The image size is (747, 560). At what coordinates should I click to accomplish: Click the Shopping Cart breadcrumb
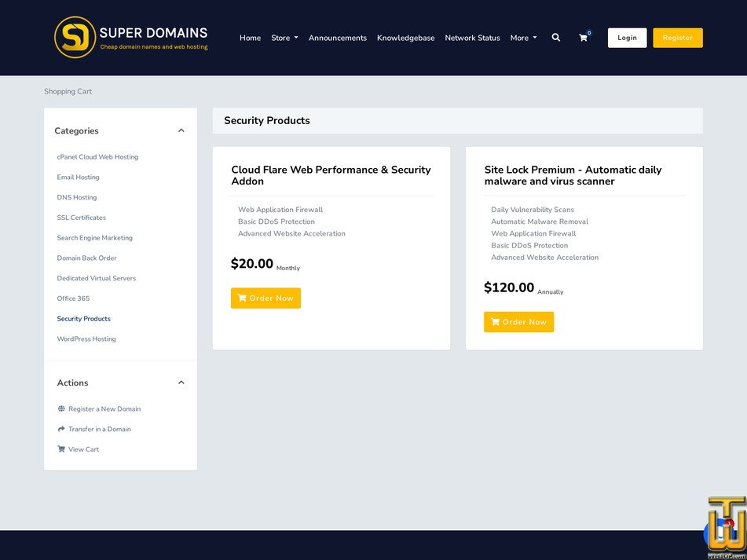pyautogui.click(x=68, y=91)
